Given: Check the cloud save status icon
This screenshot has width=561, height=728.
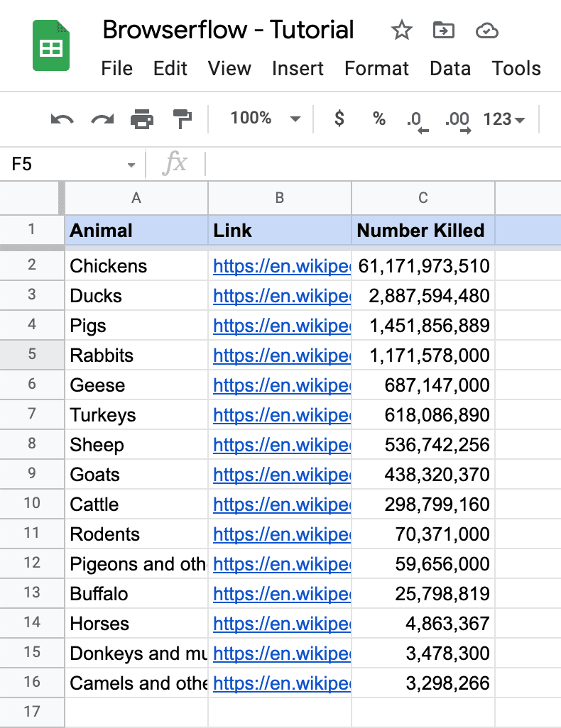Looking at the screenshot, I should coord(486,31).
